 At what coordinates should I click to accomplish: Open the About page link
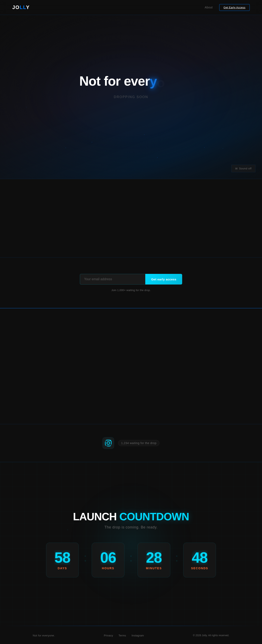coord(209,8)
